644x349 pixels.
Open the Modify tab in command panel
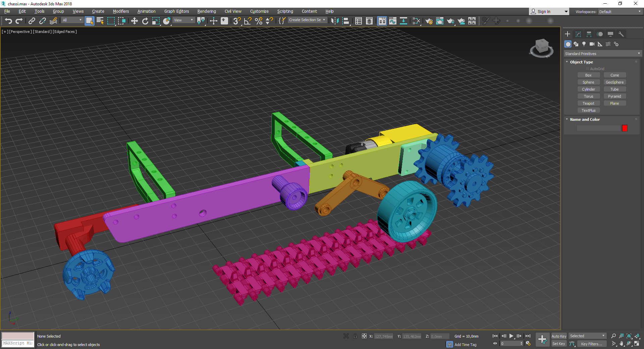(578, 34)
